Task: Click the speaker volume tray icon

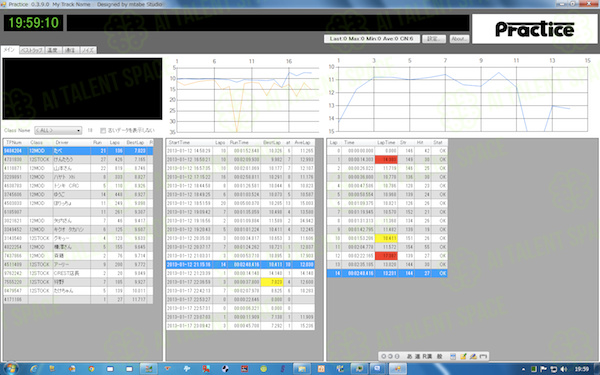Action: pos(564,369)
